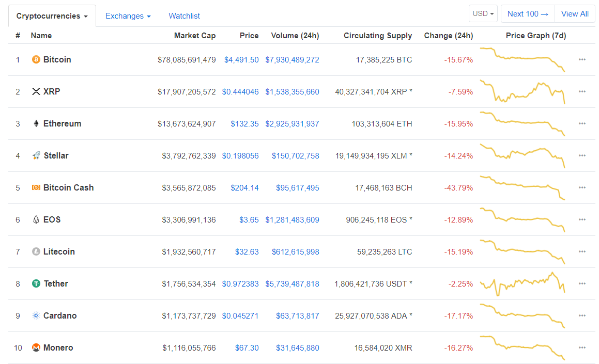Viewport: 599px width, 364px height.
Task: Go to Next 100 cryptocurrencies
Action: tap(527, 14)
